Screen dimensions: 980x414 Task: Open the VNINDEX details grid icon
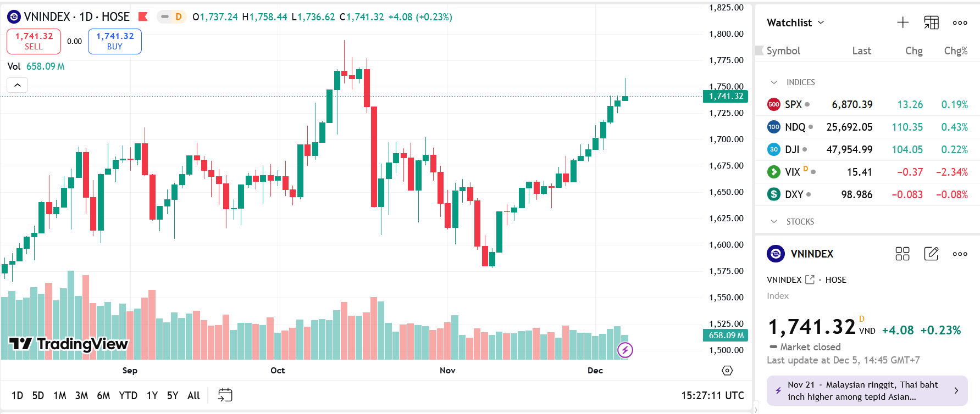pyautogui.click(x=903, y=254)
